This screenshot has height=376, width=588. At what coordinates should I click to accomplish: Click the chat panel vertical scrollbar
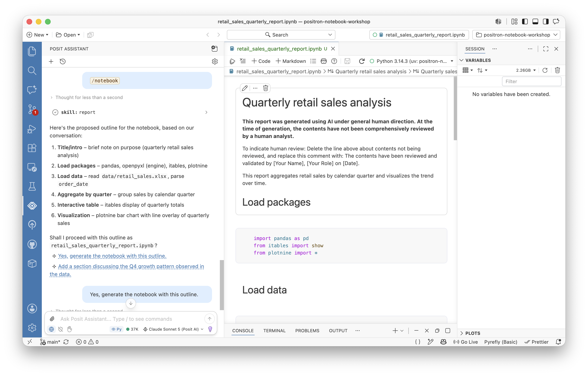(222, 285)
